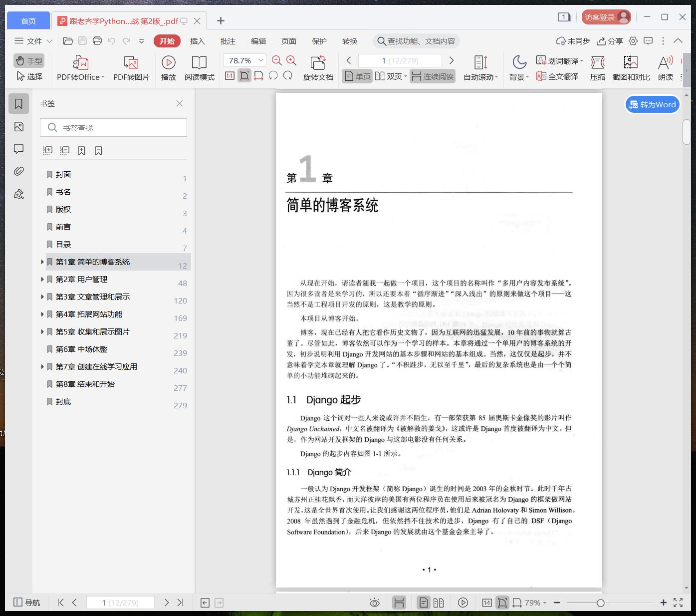Open the 文件 file menu
The height and width of the screenshot is (616, 696).
(33, 41)
